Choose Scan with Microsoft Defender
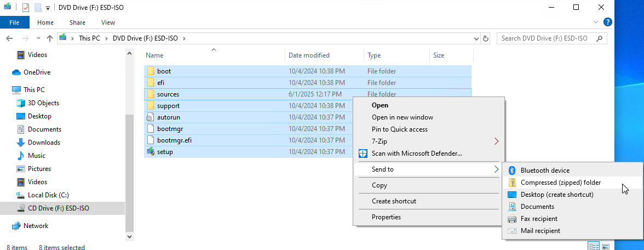 click(x=428, y=154)
